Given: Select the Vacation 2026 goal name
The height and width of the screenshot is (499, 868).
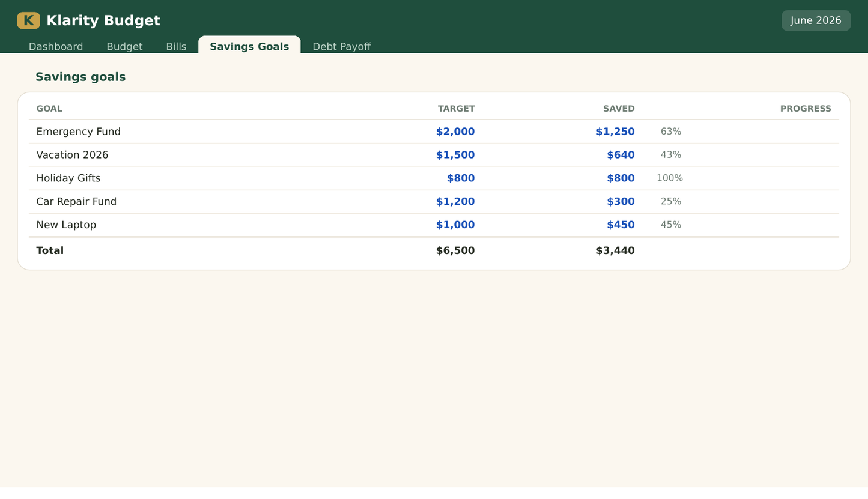Looking at the screenshot, I should pyautogui.click(x=72, y=155).
